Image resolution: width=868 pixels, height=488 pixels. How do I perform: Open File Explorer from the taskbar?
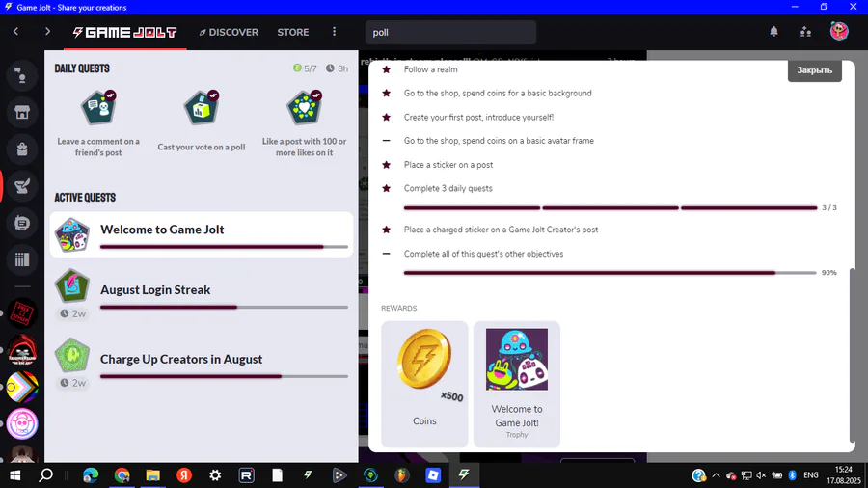(152, 475)
